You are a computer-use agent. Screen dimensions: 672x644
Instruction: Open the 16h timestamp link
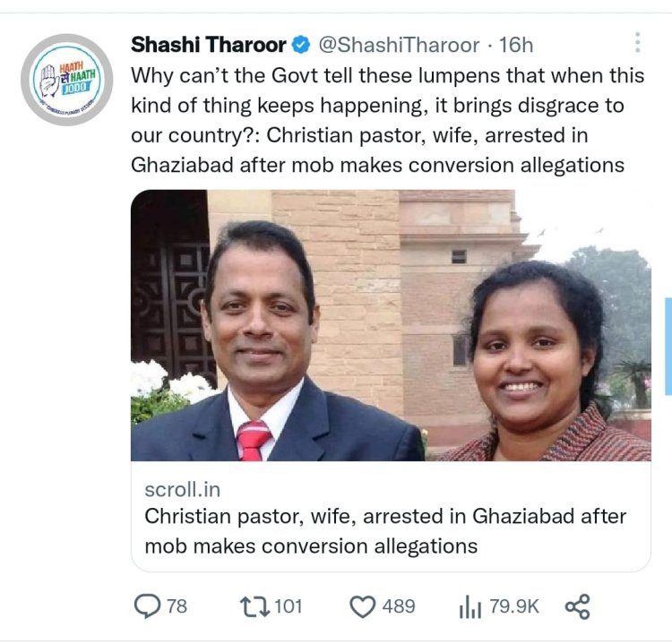point(516,44)
